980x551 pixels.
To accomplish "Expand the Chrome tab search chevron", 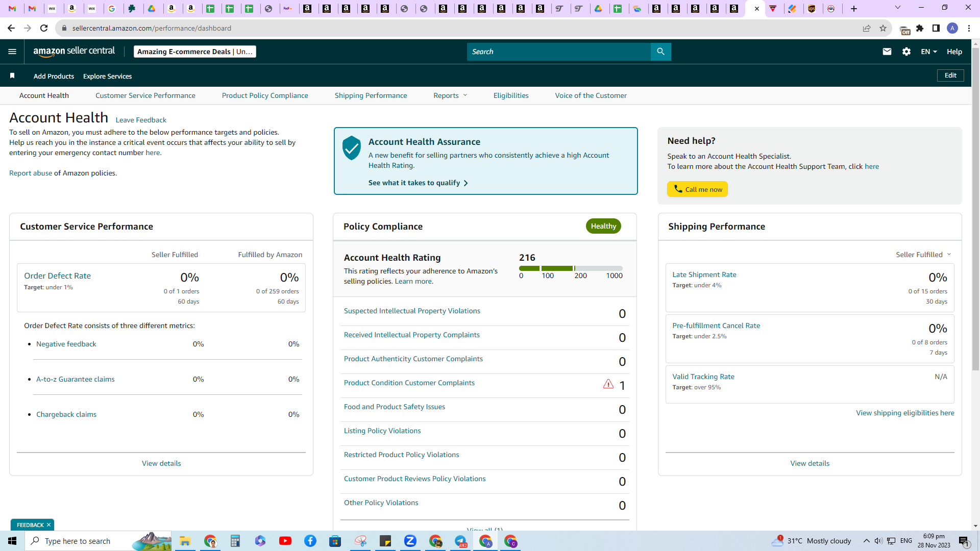I will (898, 8).
